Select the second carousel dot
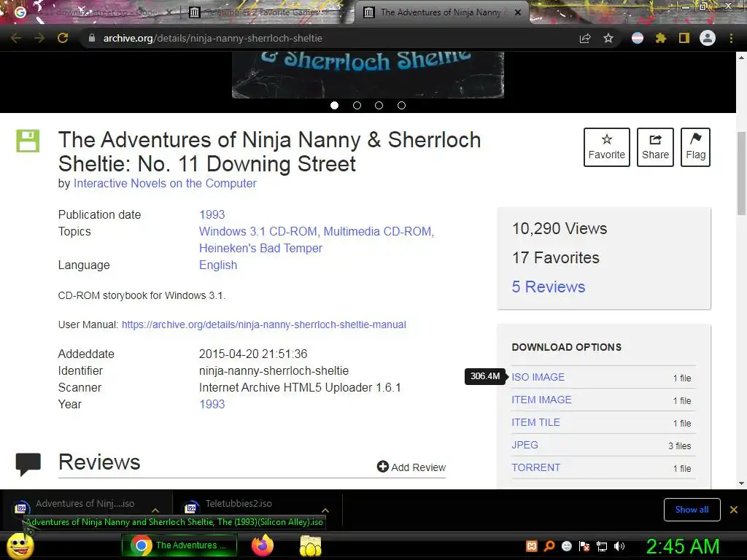The width and height of the screenshot is (747, 560). pyautogui.click(x=357, y=105)
